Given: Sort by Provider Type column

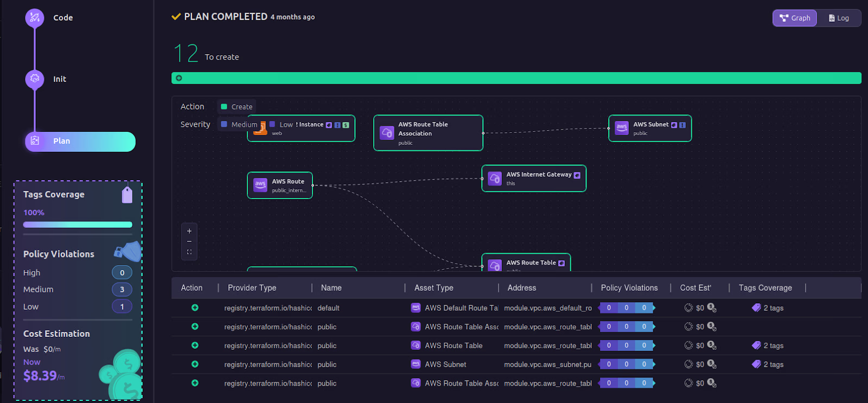Looking at the screenshot, I should click(x=252, y=288).
